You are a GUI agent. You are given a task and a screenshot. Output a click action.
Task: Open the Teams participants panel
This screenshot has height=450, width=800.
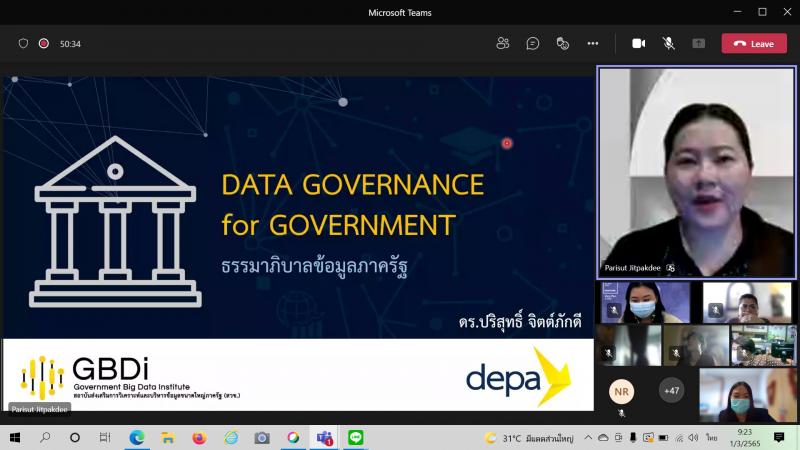pyautogui.click(x=503, y=43)
